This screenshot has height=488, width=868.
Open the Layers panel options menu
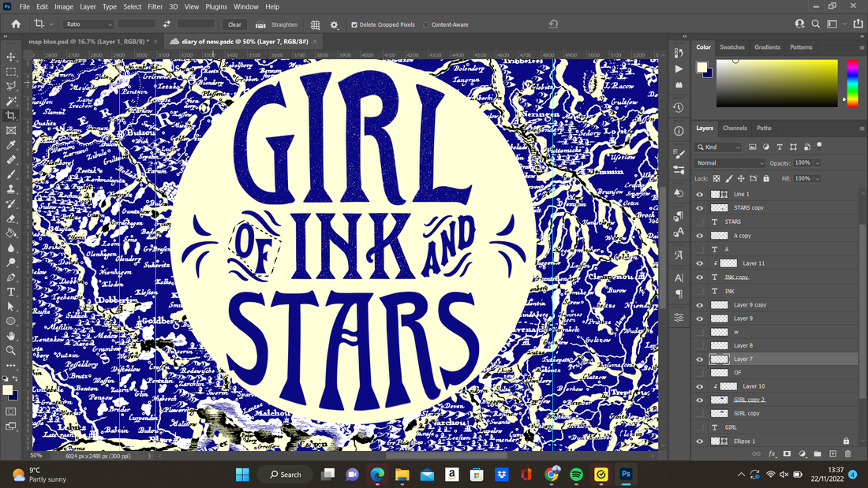[862, 129]
